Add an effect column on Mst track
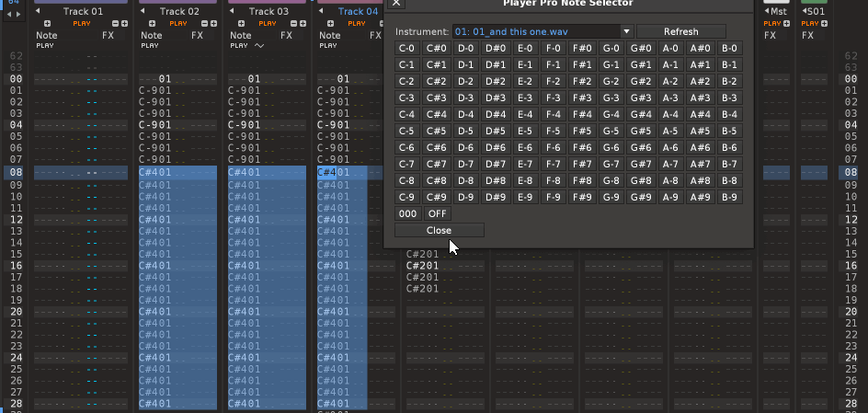Viewport: 868px width, 413px height. (786, 23)
